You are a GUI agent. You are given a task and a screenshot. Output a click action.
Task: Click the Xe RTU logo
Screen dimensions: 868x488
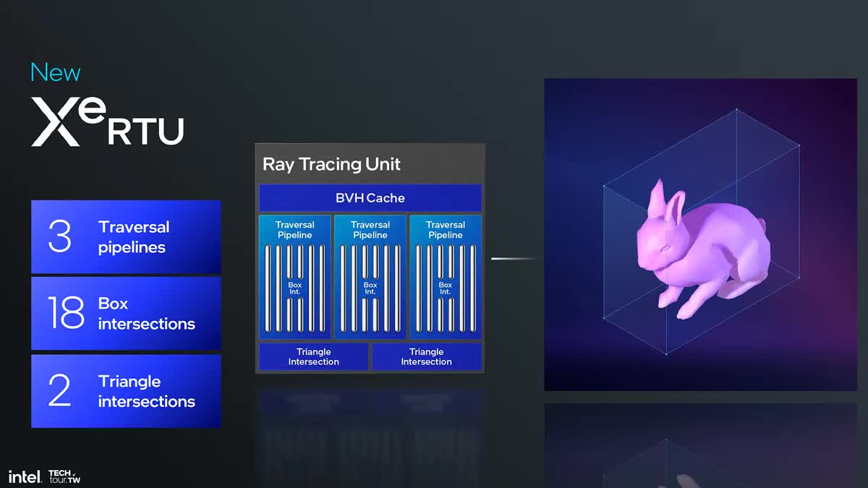pos(107,121)
